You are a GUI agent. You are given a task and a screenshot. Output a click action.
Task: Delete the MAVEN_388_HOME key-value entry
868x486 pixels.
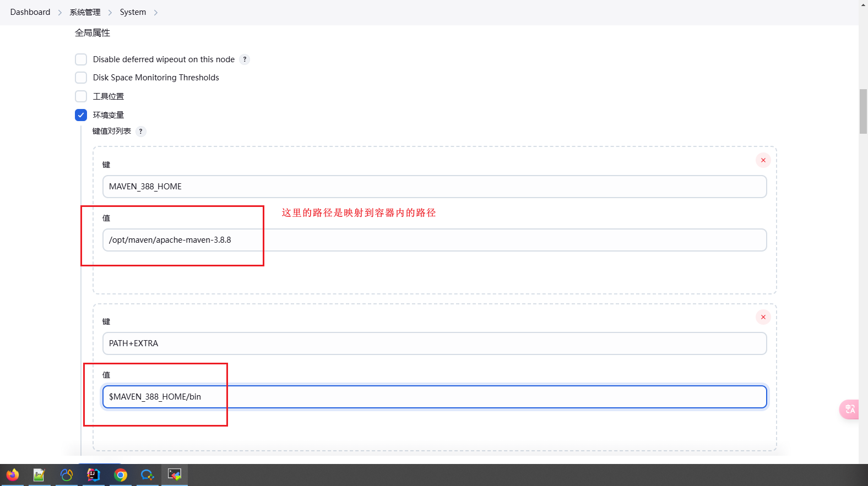tap(763, 160)
